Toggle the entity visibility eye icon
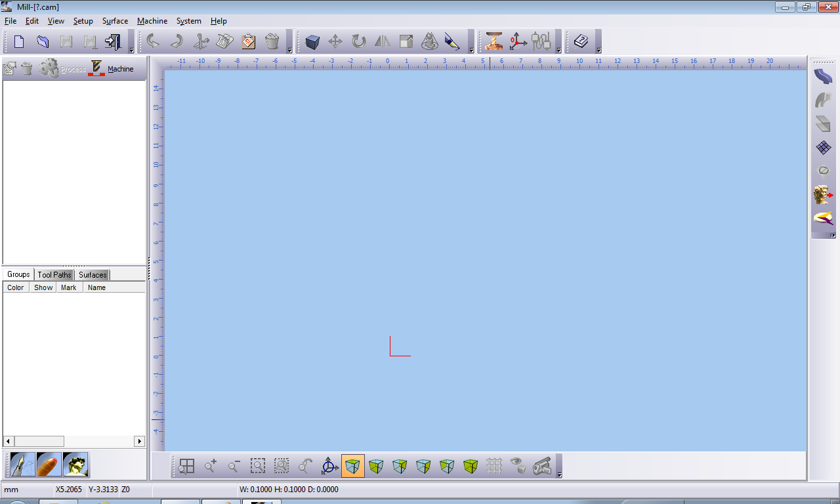The image size is (840, 504). [518, 465]
